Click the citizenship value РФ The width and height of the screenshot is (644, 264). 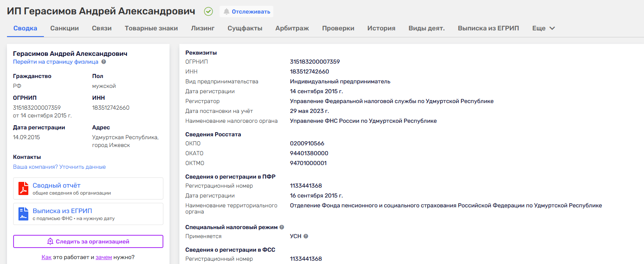[17, 86]
